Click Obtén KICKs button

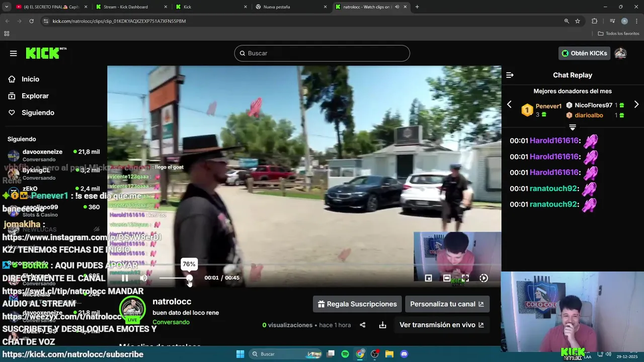coord(584,53)
